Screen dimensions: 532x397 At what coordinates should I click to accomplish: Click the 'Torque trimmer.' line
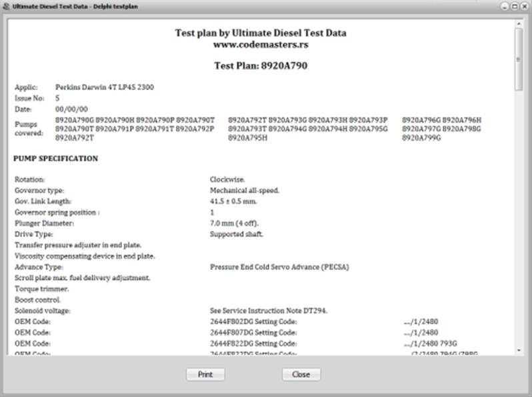pos(42,289)
